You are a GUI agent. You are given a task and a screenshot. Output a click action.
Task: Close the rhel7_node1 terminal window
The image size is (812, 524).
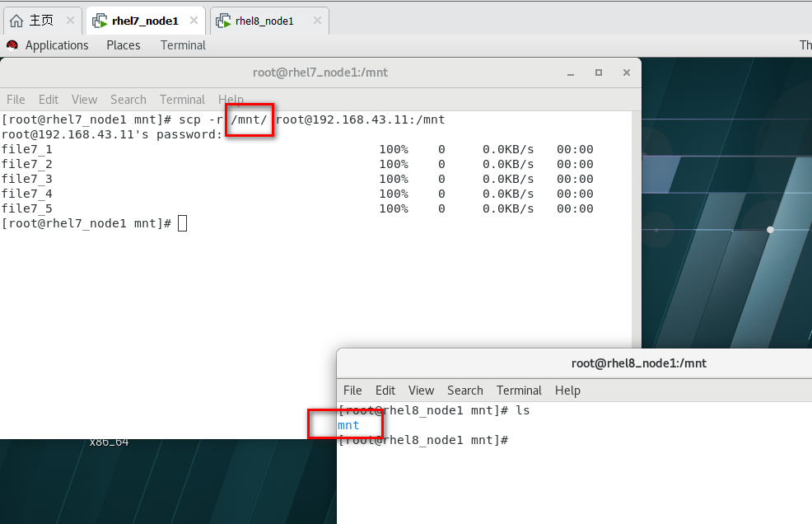point(627,73)
